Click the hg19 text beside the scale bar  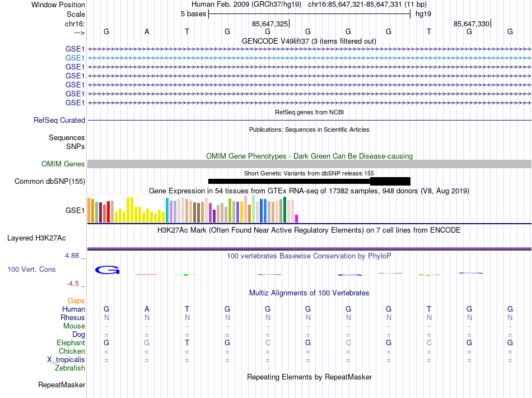[x=423, y=14]
